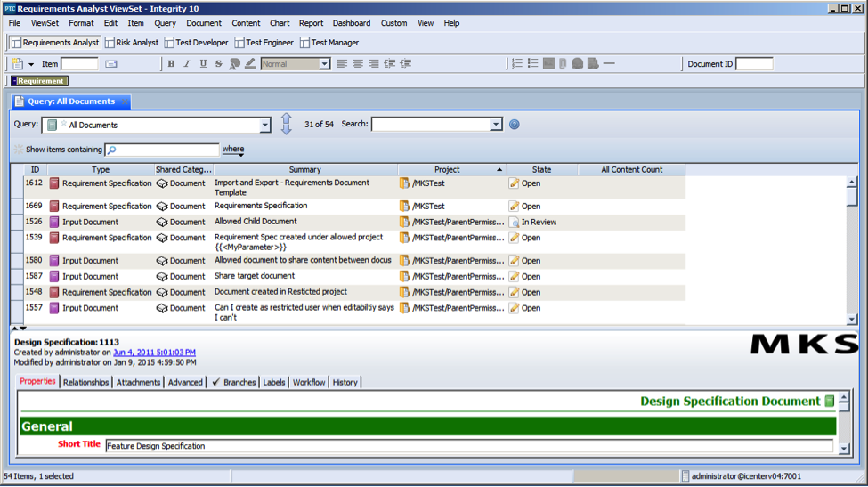
Task: Click the insert table icon
Action: click(x=548, y=63)
